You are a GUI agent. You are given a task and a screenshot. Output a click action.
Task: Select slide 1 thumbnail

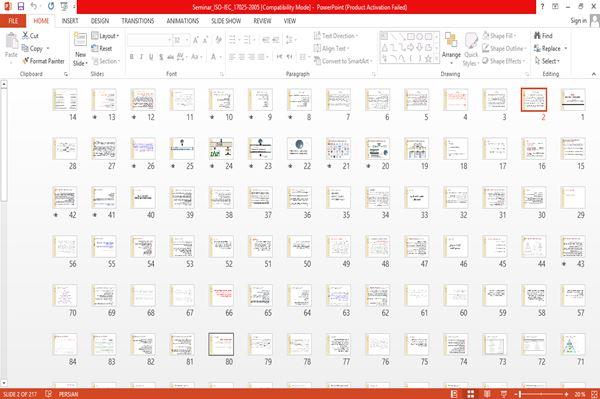[573, 99]
